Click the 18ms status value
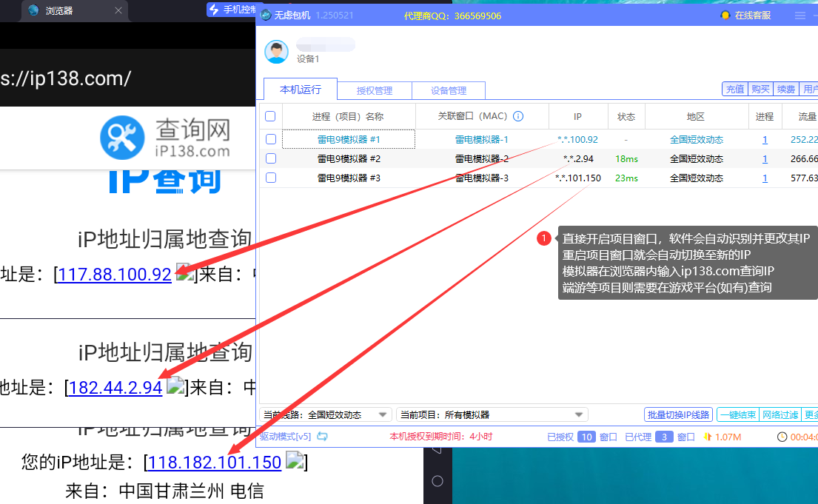 [x=626, y=158]
